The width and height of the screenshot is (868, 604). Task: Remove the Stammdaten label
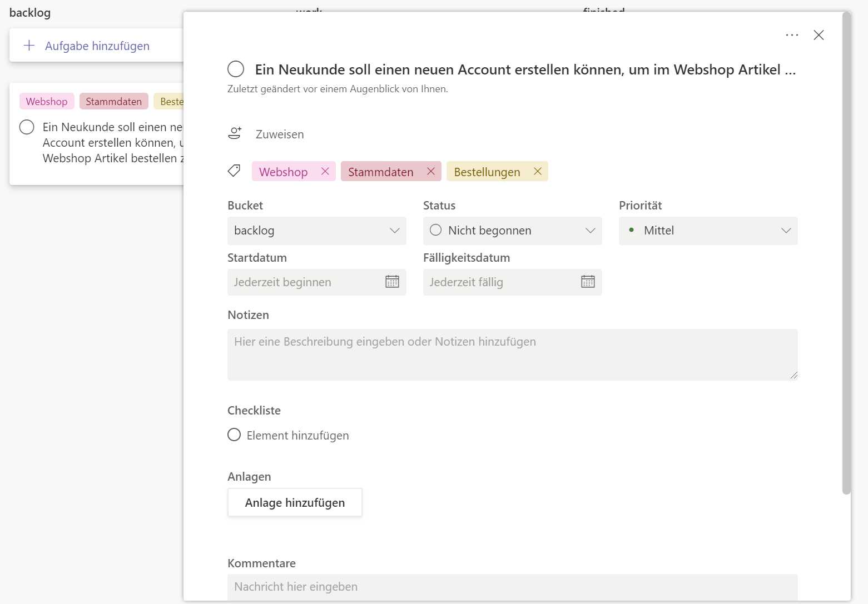pyautogui.click(x=430, y=171)
